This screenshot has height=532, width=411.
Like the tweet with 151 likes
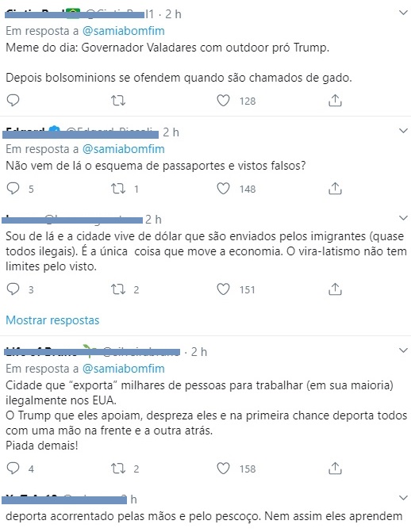223,289
